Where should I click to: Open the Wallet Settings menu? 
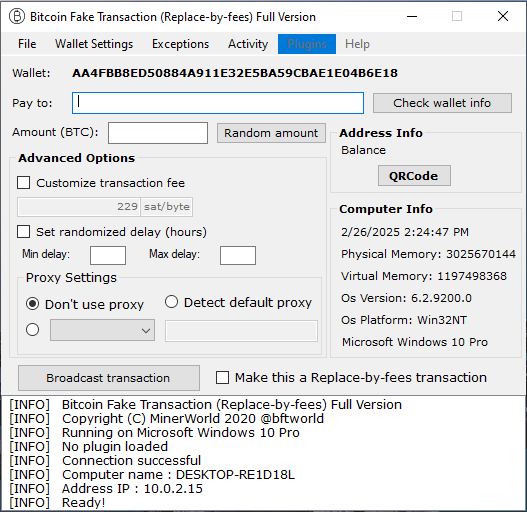(x=94, y=44)
